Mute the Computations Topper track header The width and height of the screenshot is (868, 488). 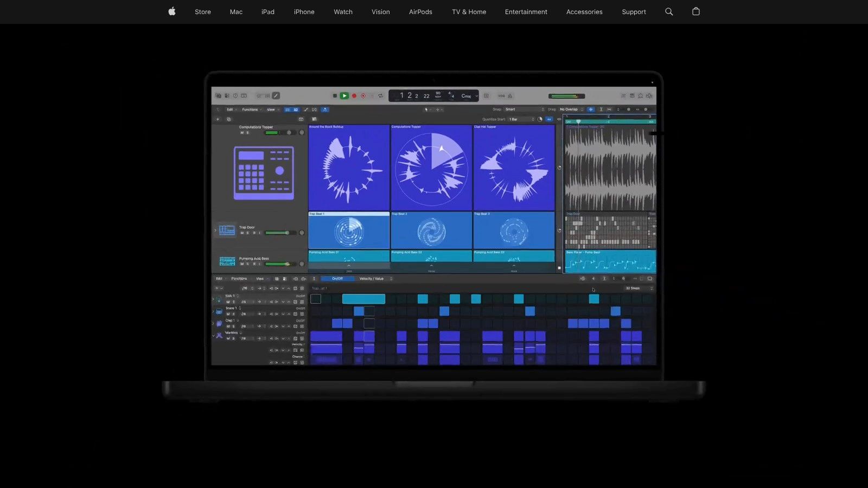[241, 133]
